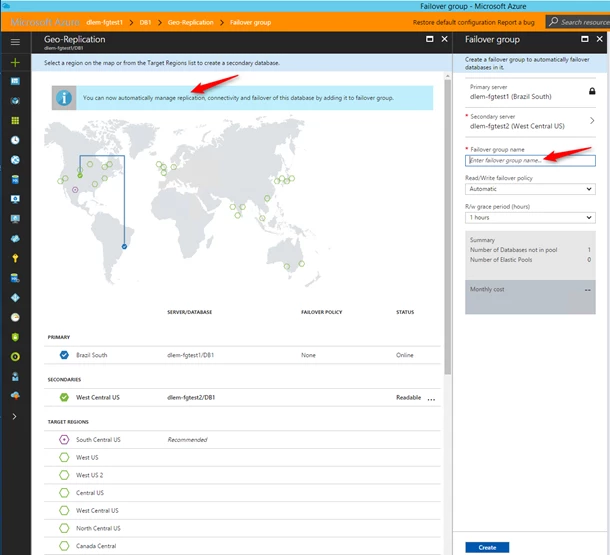
Task: Open Secondary server selection chevron
Action: coord(592,121)
